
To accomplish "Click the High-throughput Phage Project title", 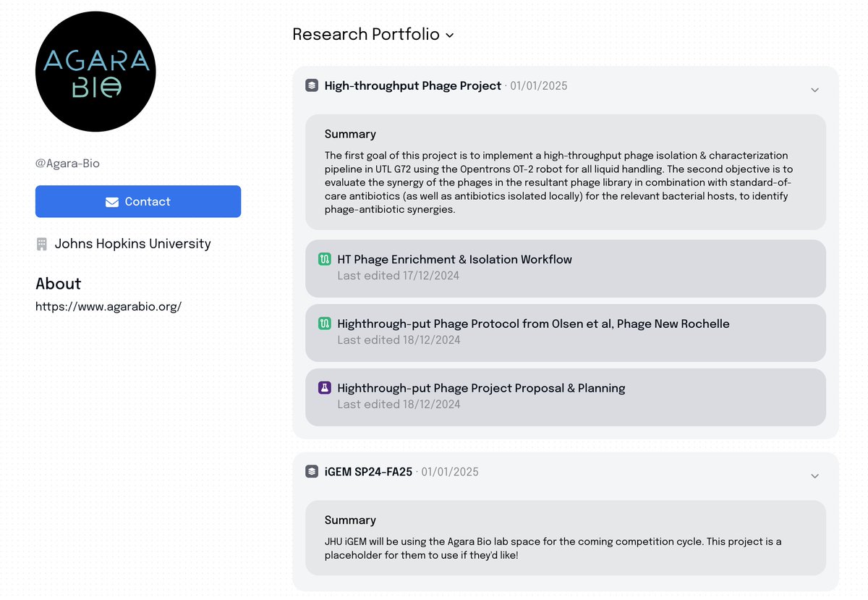I will coord(413,85).
